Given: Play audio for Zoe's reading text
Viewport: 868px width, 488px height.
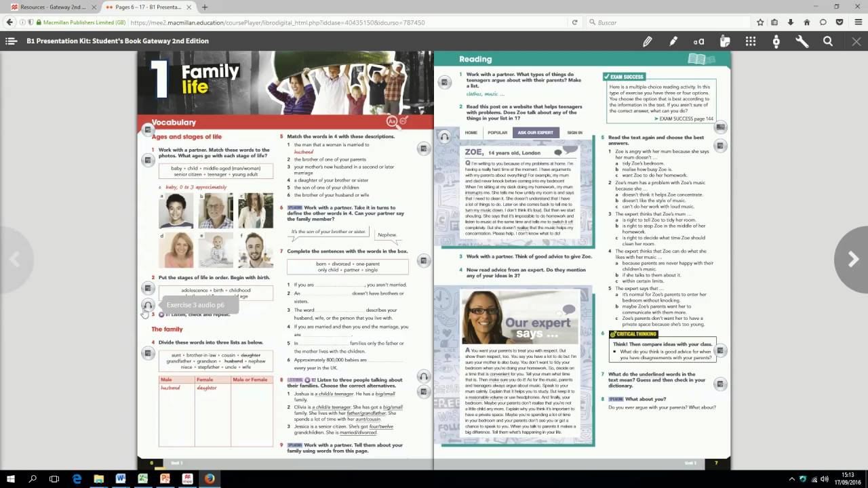Looking at the screenshot, I should [444, 137].
